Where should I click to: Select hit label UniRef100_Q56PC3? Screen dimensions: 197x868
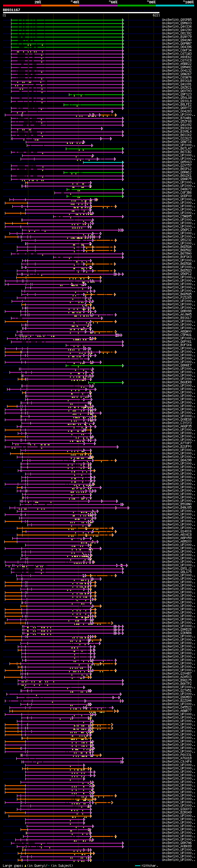(x=177, y=230)
